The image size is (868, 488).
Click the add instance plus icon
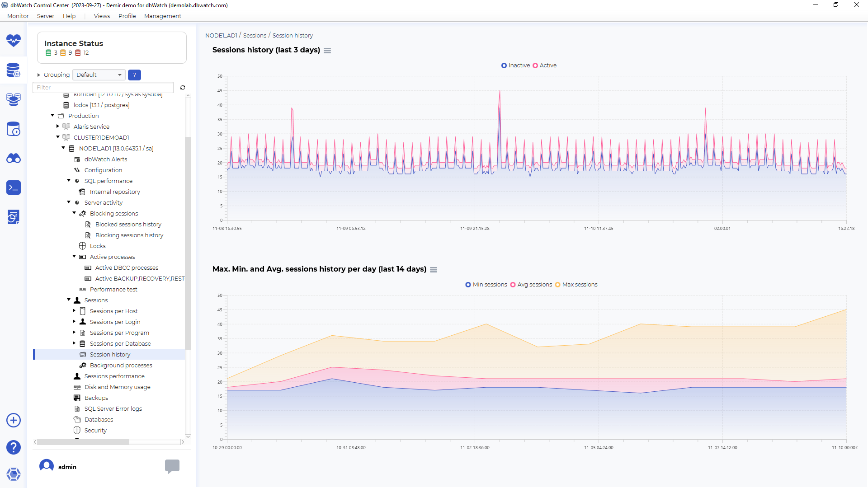(x=14, y=420)
